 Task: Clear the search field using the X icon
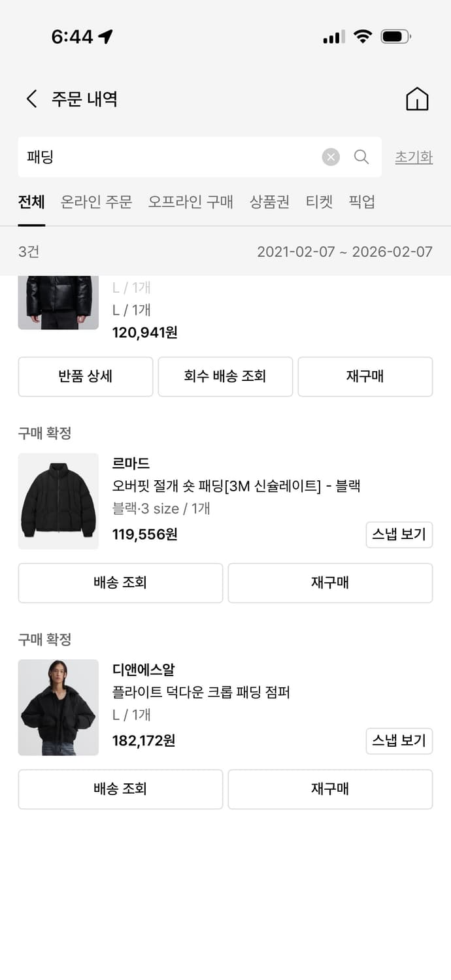coord(331,157)
